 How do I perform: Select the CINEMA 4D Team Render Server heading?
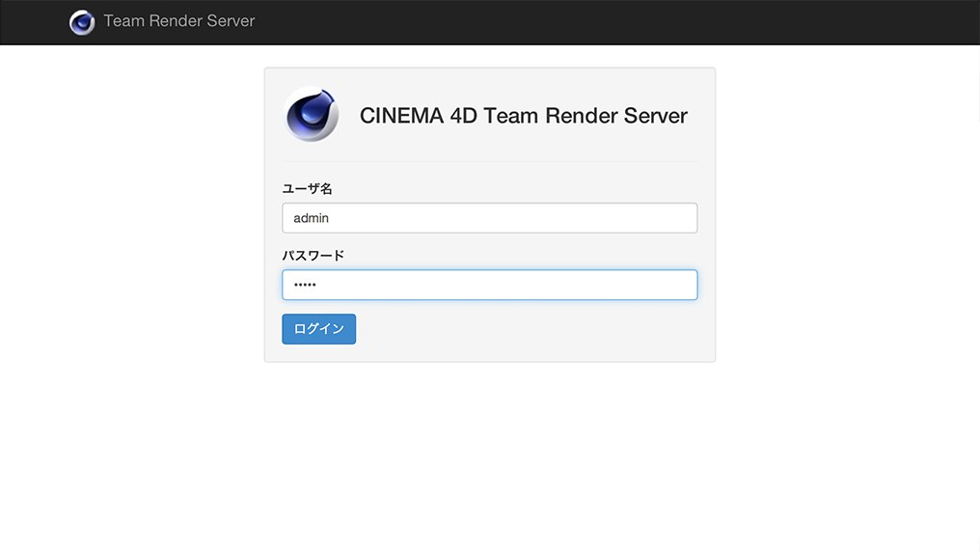click(523, 116)
